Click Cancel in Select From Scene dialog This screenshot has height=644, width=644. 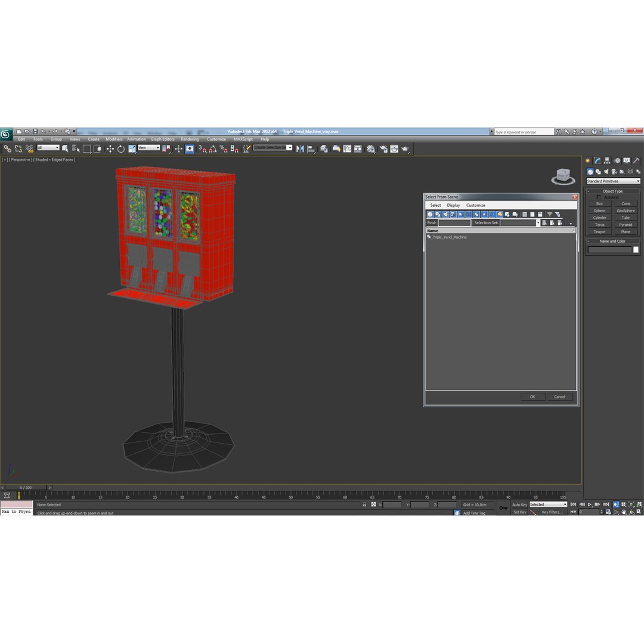point(559,397)
